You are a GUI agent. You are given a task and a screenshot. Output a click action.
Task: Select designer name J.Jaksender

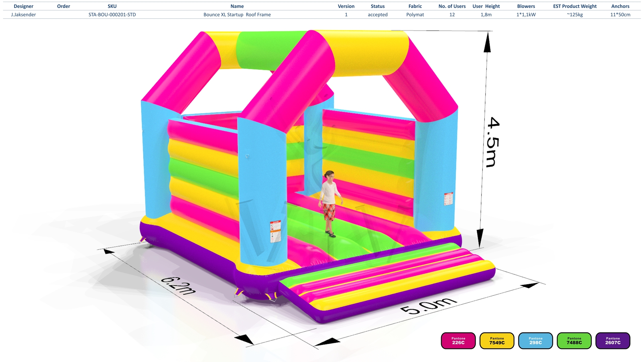click(23, 15)
